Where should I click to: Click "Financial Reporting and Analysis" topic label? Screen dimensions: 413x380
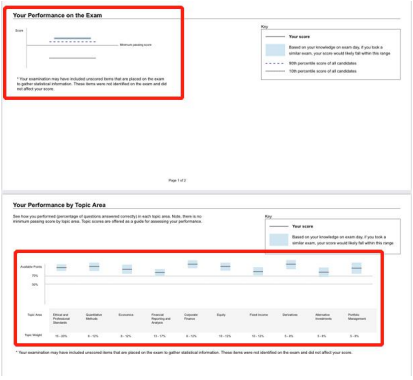click(161, 319)
